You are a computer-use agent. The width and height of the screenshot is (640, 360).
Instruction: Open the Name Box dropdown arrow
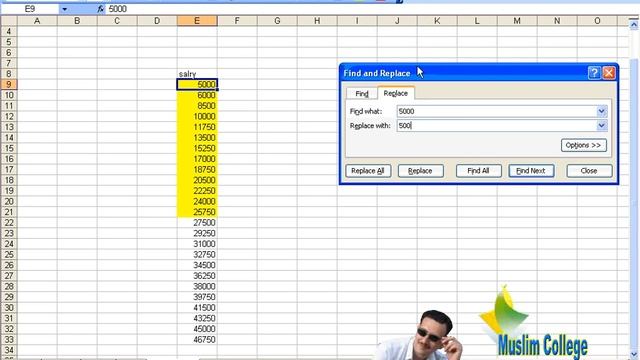pos(64,9)
